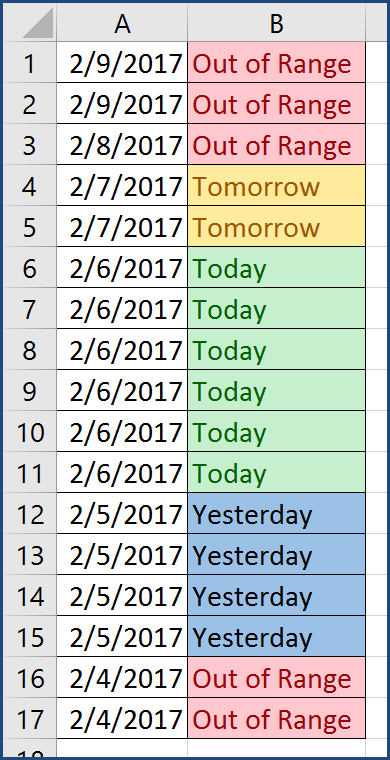Click cell B5 Tomorrow in yellow
This screenshot has width=390, height=760.
tap(276, 226)
